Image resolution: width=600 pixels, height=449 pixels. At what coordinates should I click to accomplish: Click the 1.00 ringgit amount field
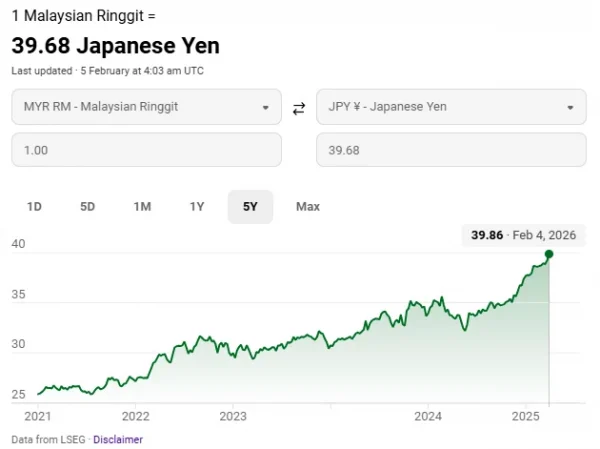click(x=146, y=150)
